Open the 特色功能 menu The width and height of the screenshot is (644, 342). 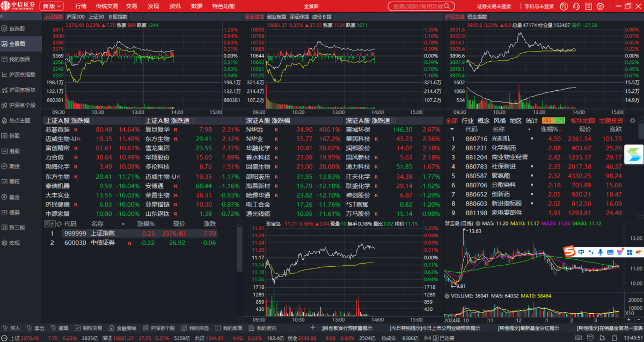[223, 6]
